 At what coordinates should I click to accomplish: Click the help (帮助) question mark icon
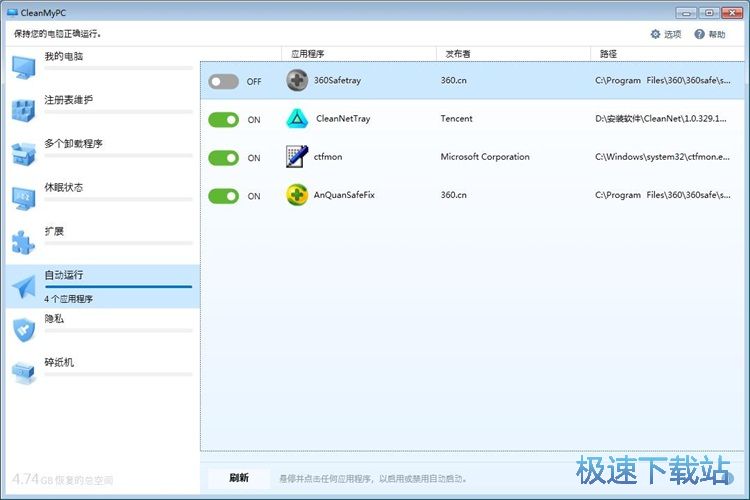699,34
